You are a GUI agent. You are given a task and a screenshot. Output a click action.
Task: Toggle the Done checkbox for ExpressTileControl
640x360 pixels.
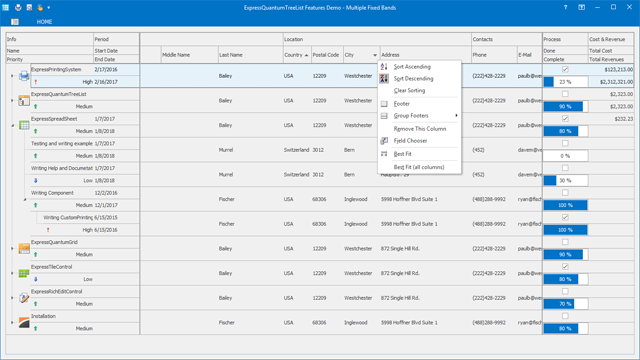coord(565,267)
